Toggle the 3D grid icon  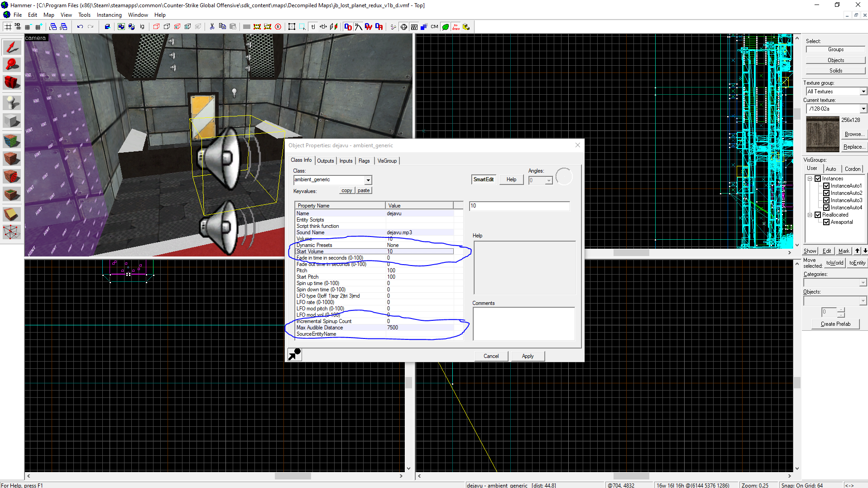(x=18, y=27)
